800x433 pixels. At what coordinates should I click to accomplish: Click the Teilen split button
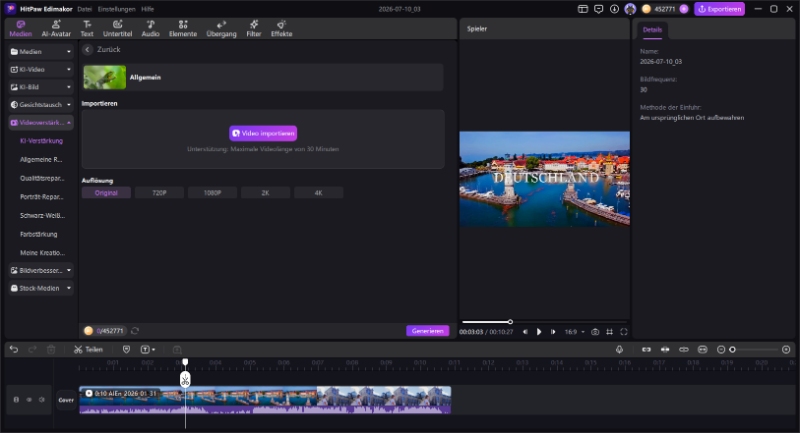point(88,349)
